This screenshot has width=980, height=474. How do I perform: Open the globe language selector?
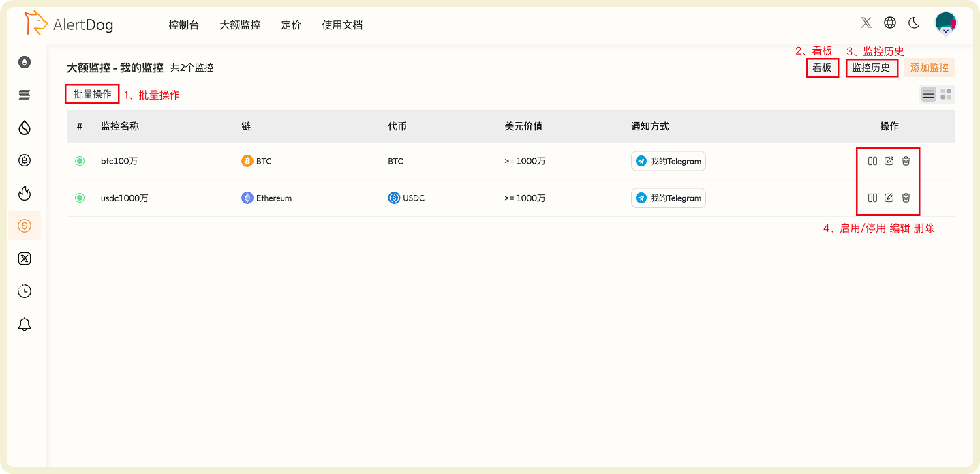(890, 23)
